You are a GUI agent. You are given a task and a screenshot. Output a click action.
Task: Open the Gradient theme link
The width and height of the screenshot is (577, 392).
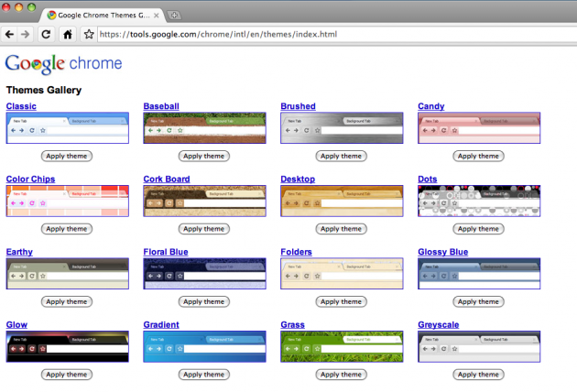161,324
